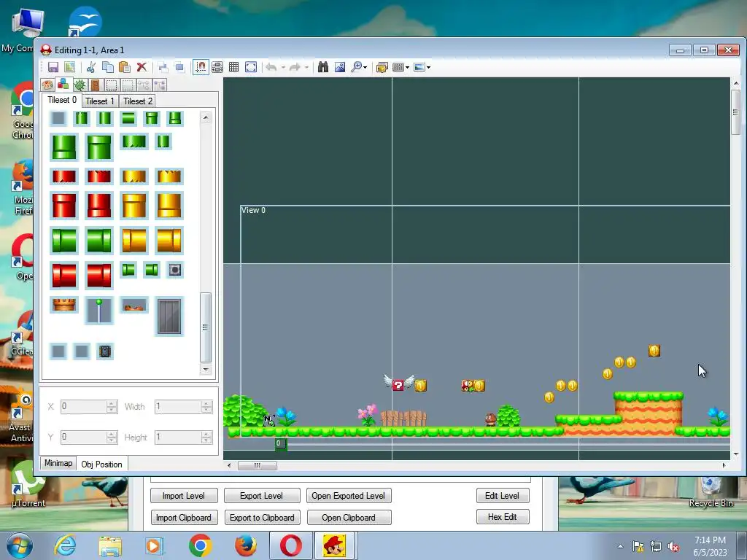This screenshot has height=560, width=747.
Task: Switch to the green spiky sprites tab
Action: point(80,85)
